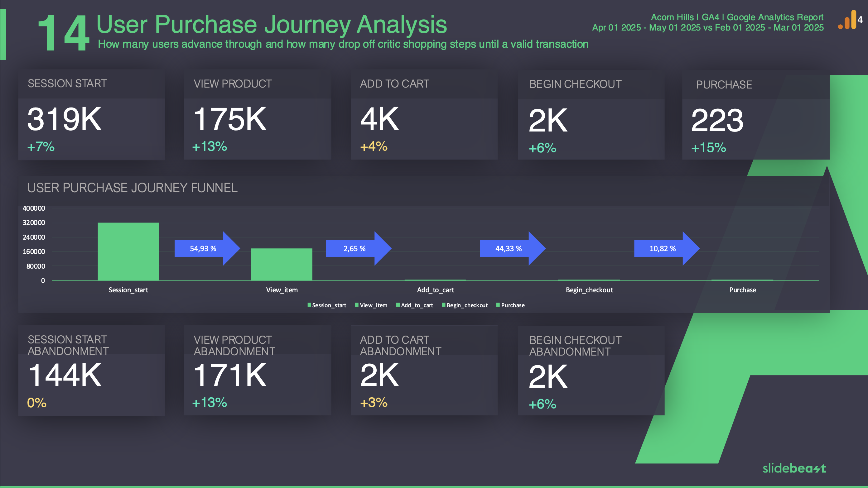This screenshot has height=488, width=868.
Task: Click the 0% change under 144K
Action: point(37,403)
